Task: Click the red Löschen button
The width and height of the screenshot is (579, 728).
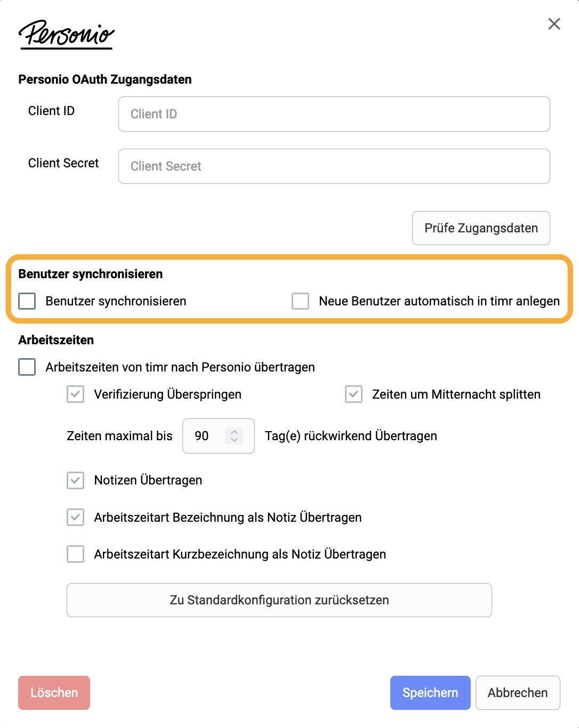Action: pos(54,693)
